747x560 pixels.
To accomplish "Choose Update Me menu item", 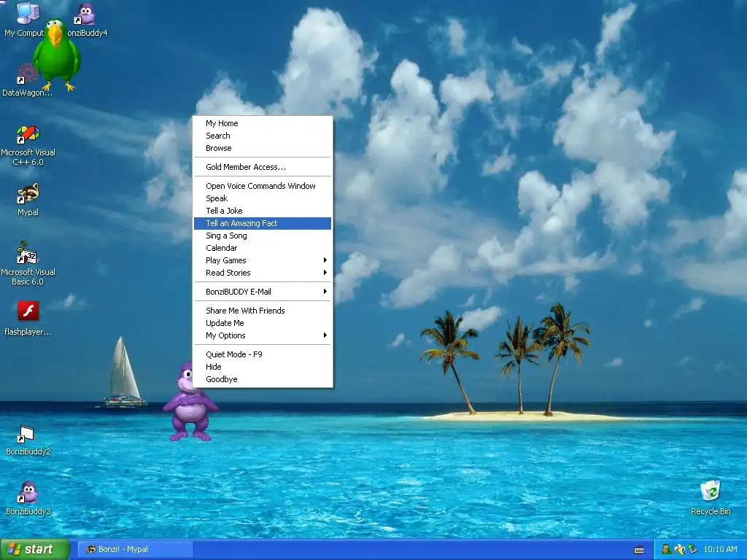I will (x=263, y=323).
